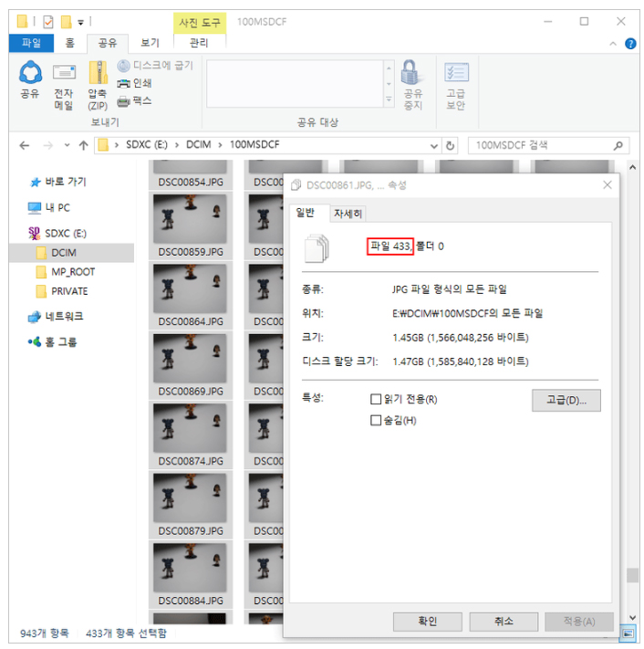Click Burn to disc (디스크에 굽기)

155,66
